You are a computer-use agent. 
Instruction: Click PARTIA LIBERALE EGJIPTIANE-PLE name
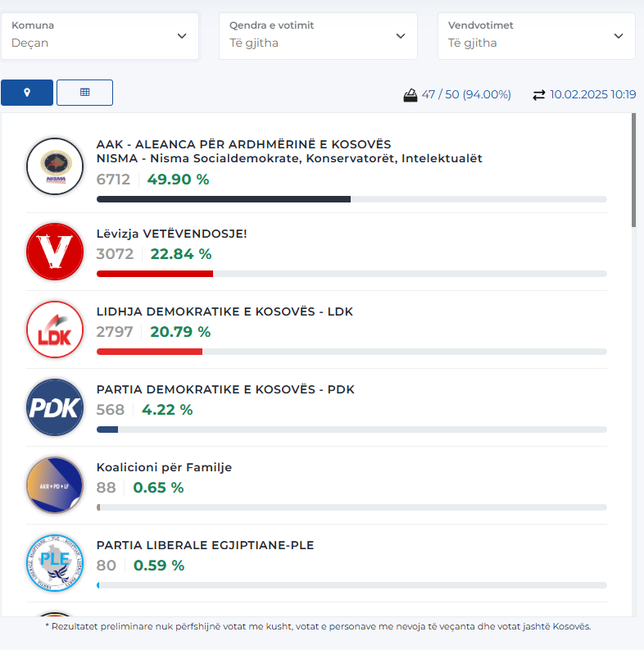click(x=205, y=546)
